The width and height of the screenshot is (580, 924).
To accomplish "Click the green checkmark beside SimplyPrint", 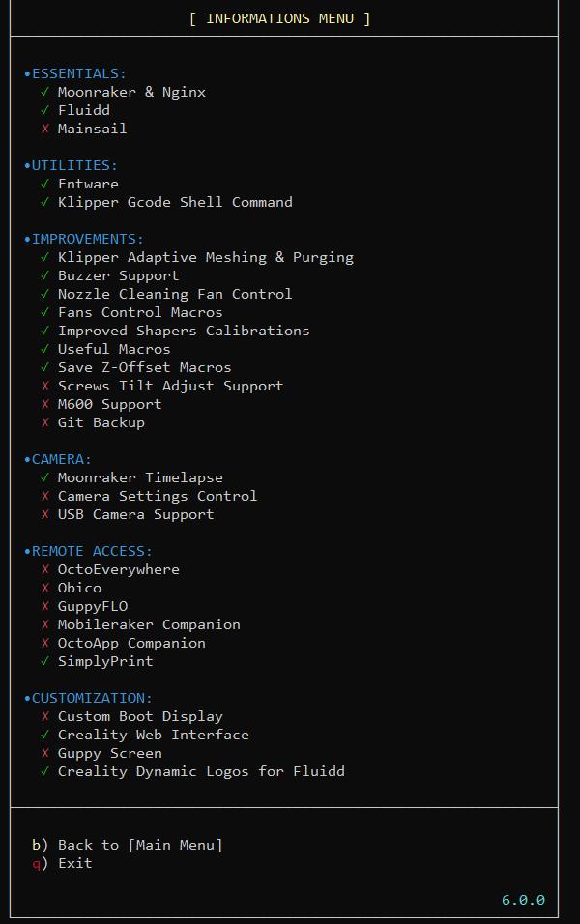I will [45, 661].
